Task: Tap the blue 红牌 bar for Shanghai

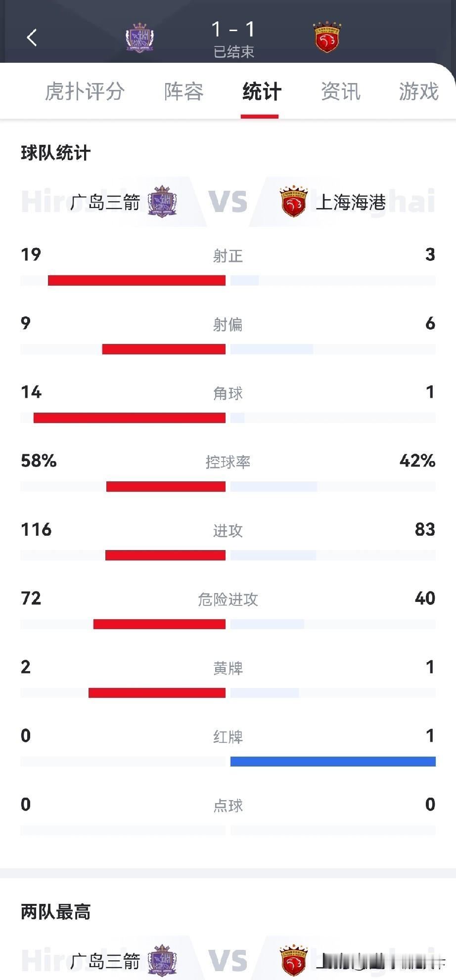Action: [x=333, y=762]
